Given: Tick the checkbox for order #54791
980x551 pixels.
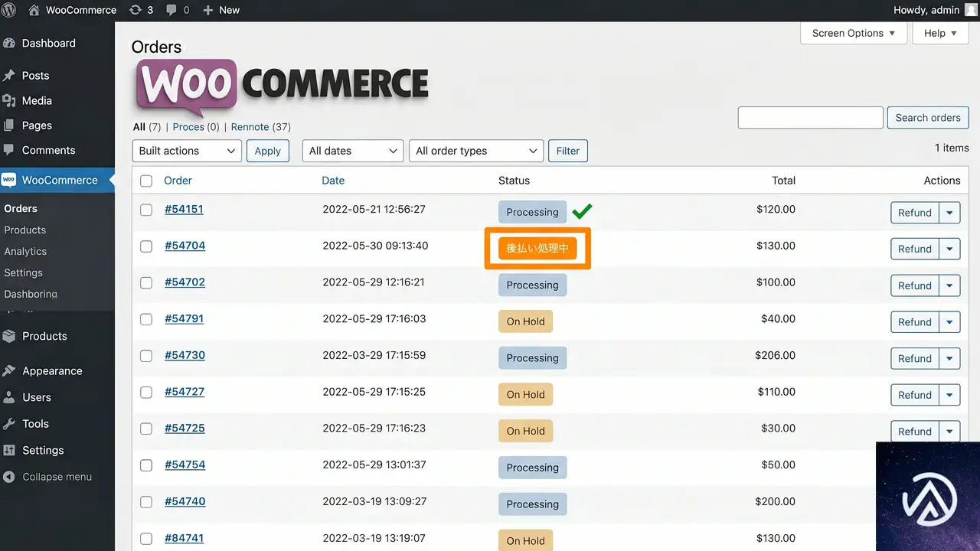Looking at the screenshot, I should (146, 319).
